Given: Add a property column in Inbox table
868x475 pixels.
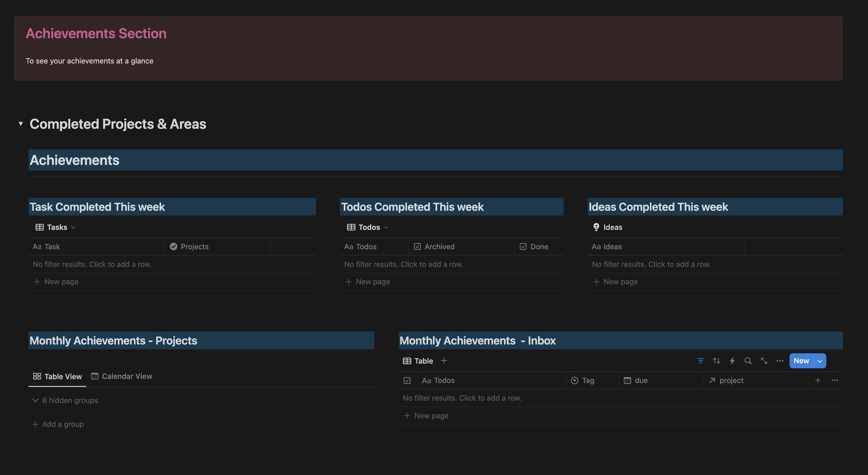Looking at the screenshot, I should coord(818,380).
